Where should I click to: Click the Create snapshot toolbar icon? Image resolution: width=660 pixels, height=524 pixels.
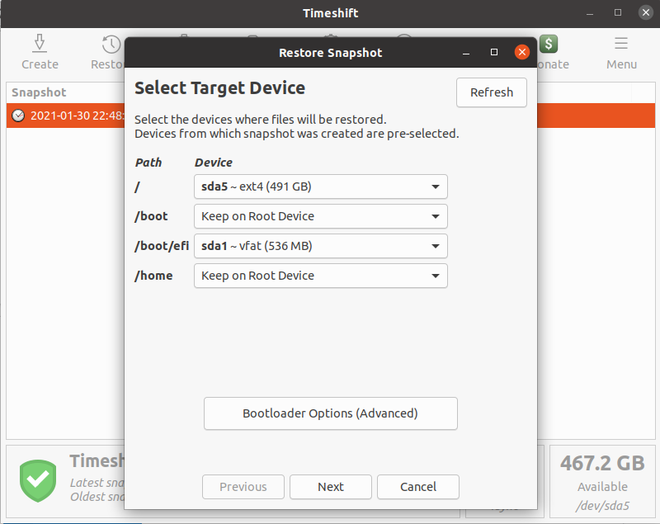click(x=40, y=44)
